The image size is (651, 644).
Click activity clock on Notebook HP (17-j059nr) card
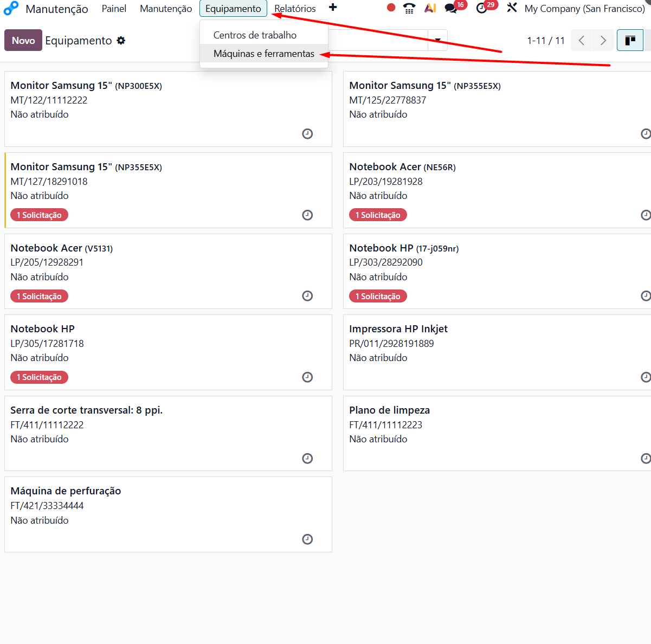click(646, 296)
